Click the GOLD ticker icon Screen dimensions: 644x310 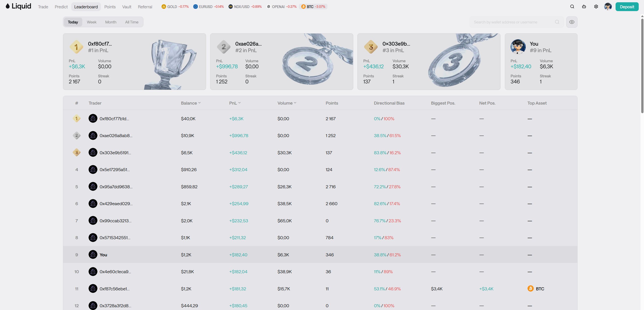tap(164, 7)
